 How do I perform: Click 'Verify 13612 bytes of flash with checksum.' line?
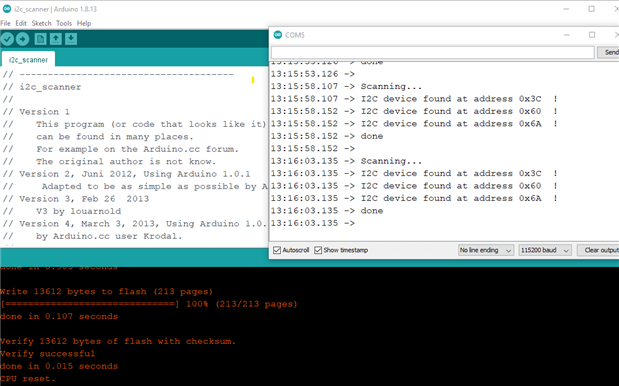click(118, 341)
